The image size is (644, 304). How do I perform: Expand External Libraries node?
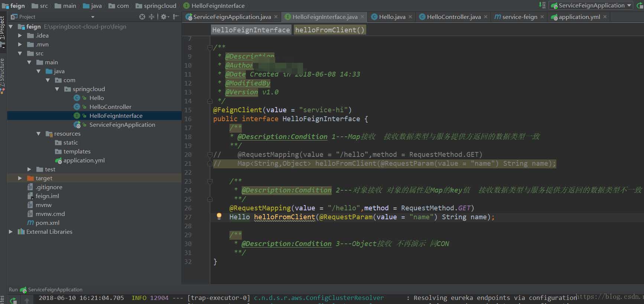11,232
